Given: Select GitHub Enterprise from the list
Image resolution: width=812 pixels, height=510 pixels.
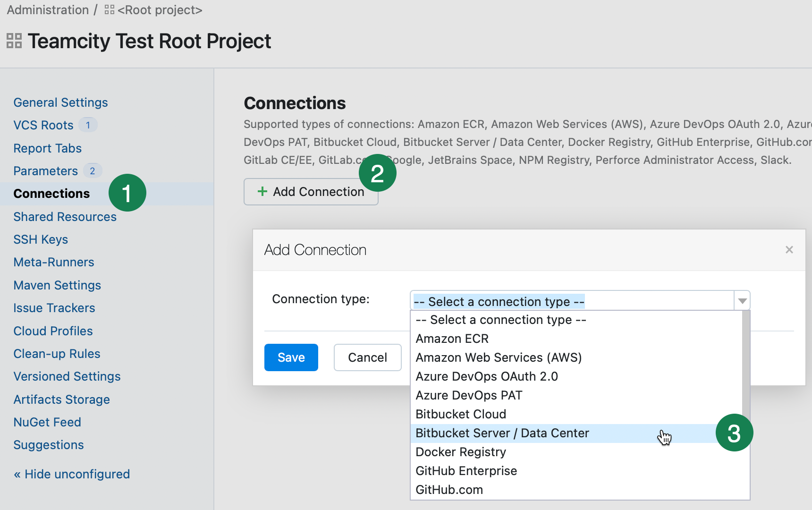Looking at the screenshot, I should [x=466, y=471].
